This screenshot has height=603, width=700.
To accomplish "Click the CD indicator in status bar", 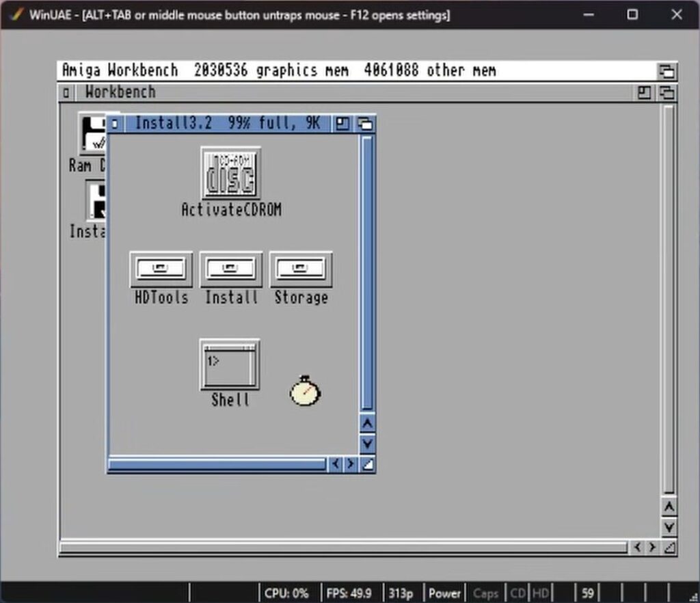I will click(517, 593).
